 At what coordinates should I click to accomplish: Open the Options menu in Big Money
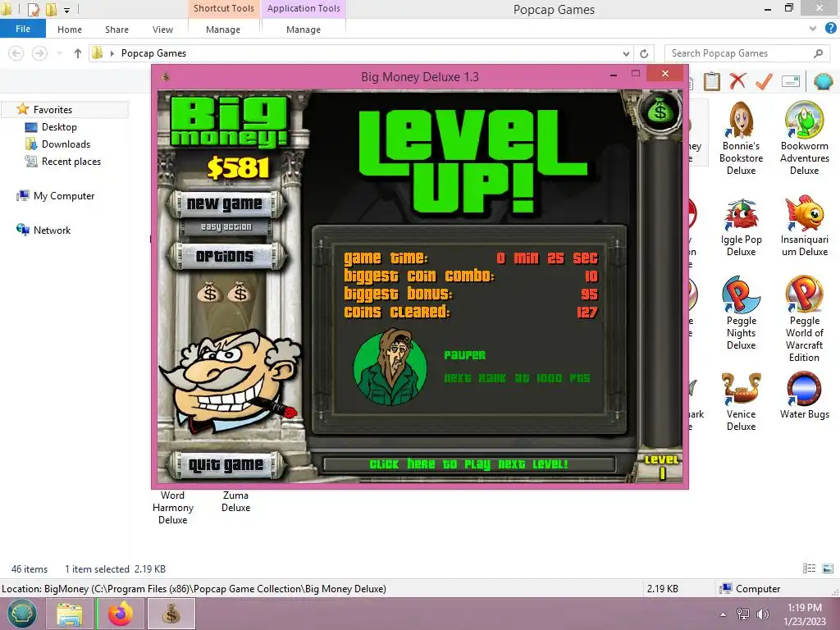(226, 256)
